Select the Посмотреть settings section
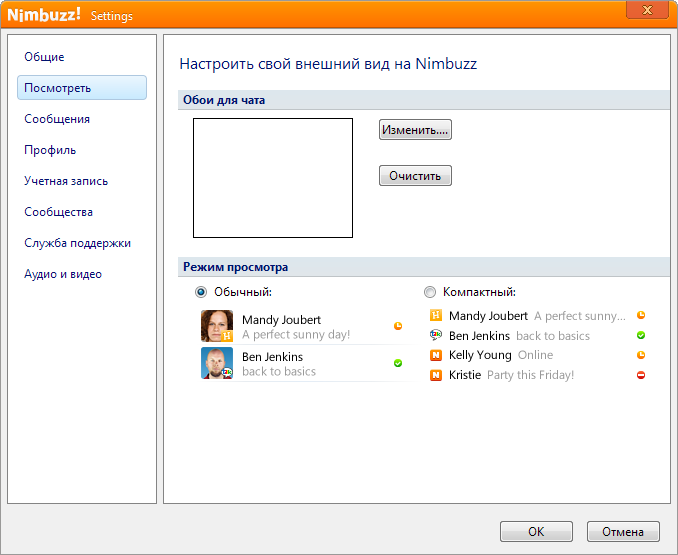Viewport: 678px width, 555px height. click(x=82, y=88)
